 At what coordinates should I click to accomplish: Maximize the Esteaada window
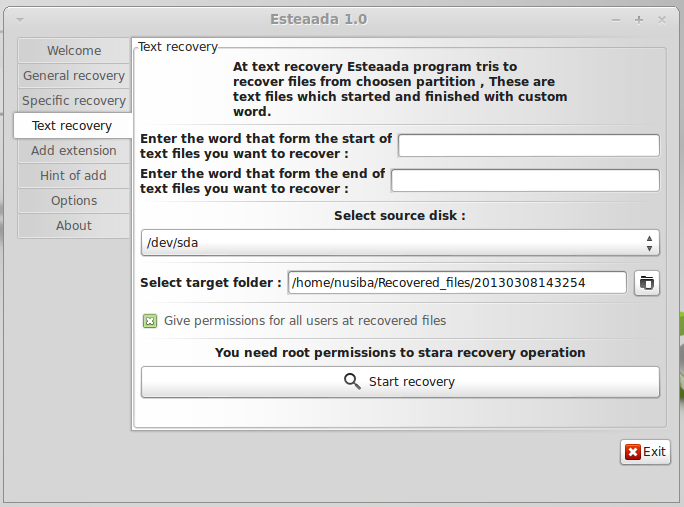pyautogui.click(x=639, y=19)
